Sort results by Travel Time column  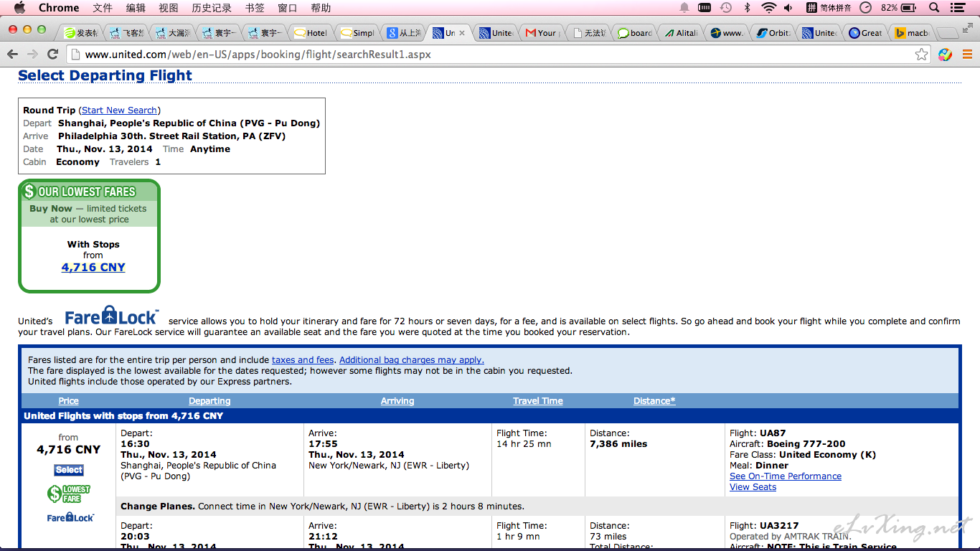(x=538, y=401)
